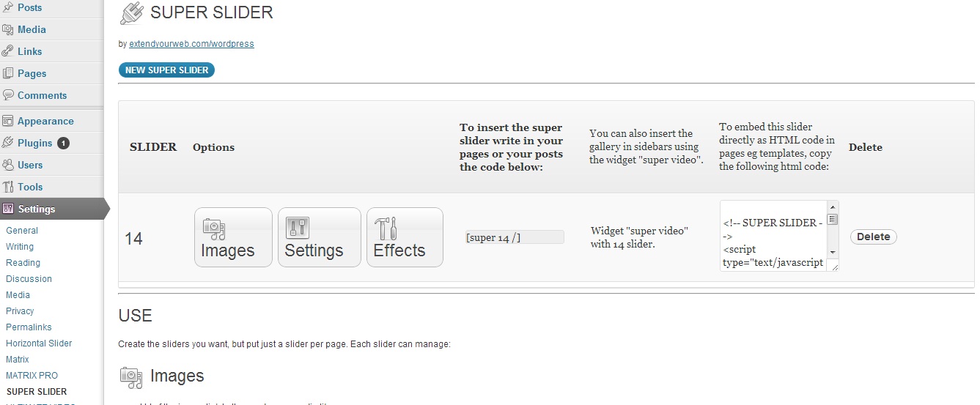Open Settings options for slider 14

(319, 237)
